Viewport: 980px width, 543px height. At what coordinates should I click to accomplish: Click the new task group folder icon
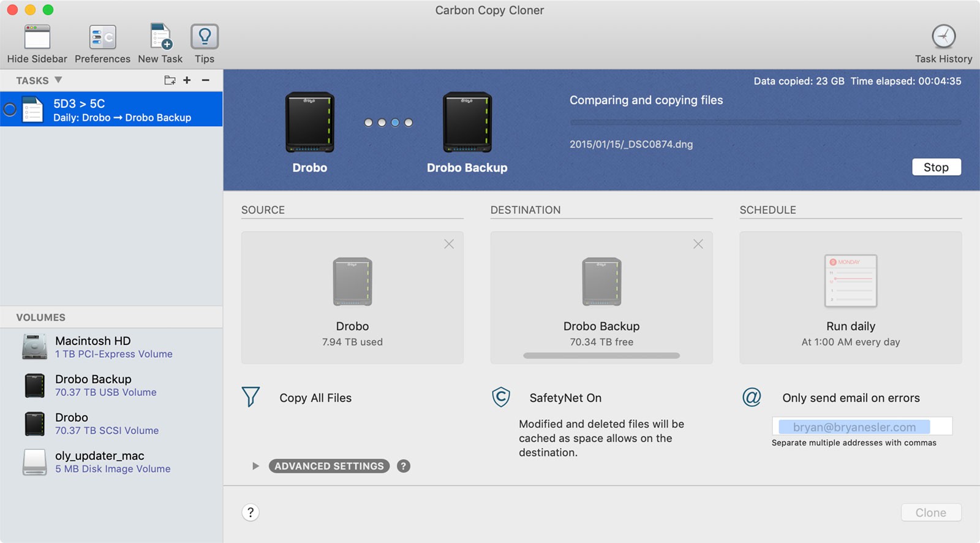pyautogui.click(x=170, y=80)
